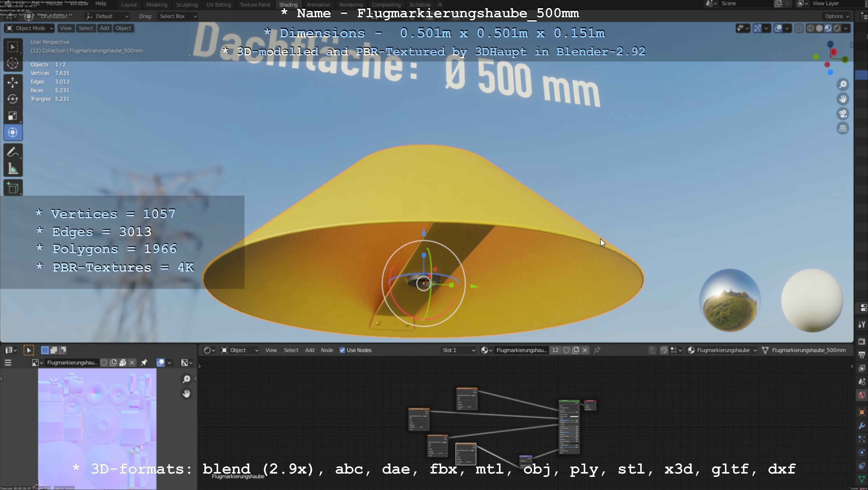Select the Select Box tool in viewport toolbar
This screenshot has height=490, width=868.
(x=13, y=47)
